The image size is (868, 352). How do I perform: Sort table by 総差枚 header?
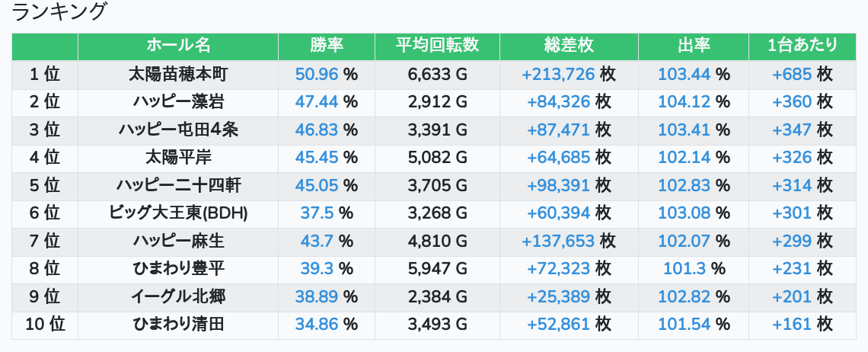click(x=569, y=46)
